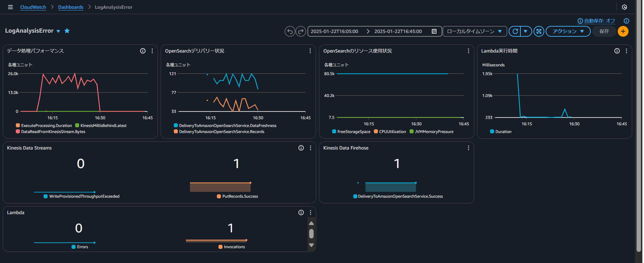Screen dimensions: 644x263
Task: Toggle DataFreshness legend series
Action: click(225, 126)
